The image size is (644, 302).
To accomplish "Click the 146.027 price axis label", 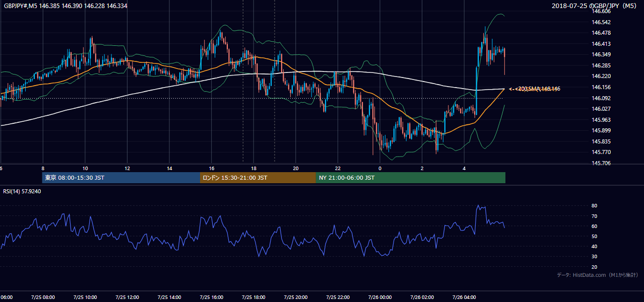I will point(601,109).
